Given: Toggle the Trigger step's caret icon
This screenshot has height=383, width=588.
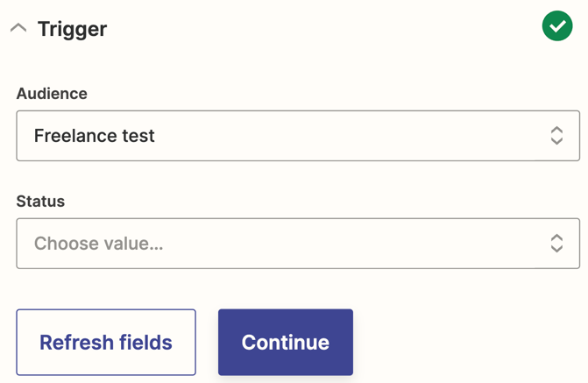Looking at the screenshot, I should [x=18, y=28].
